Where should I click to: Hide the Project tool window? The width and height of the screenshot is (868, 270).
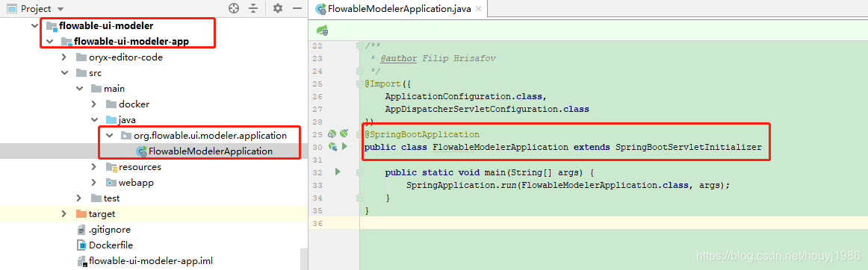coord(297,8)
